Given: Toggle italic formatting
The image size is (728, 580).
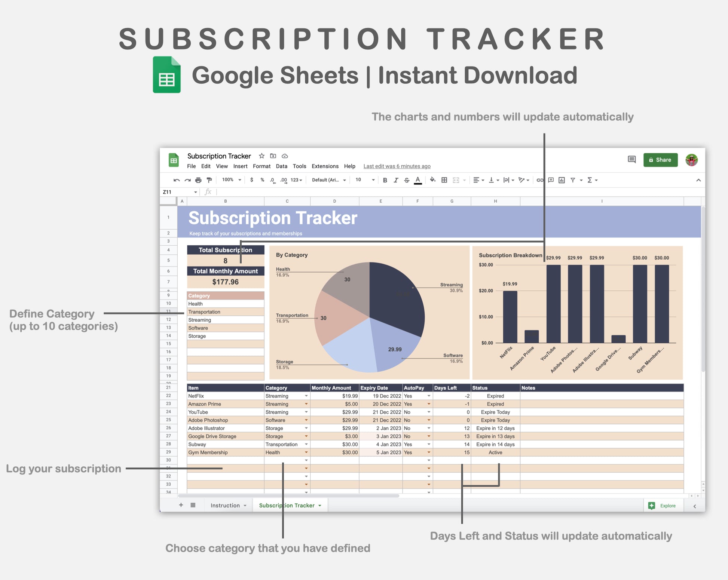Looking at the screenshot, I should [x=396, y=180].
